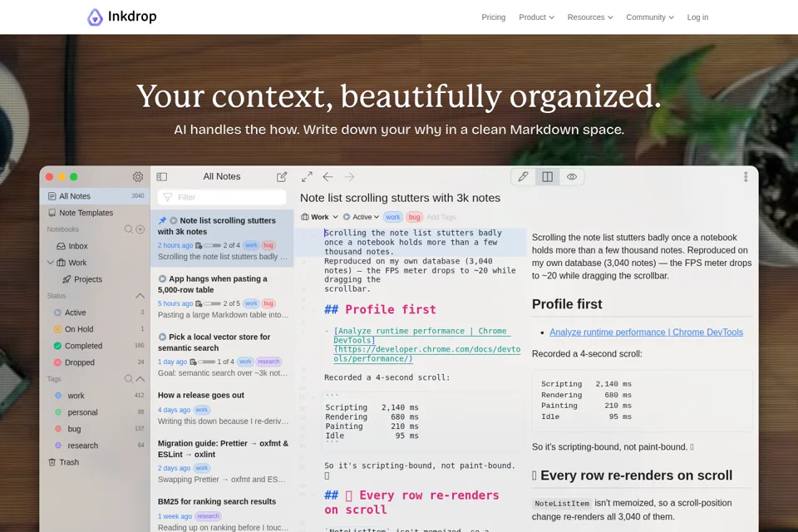Open the Active status dropdown in editor
This screenshot has width=798, height=532.
pyautogui.click(x=361, y=217)
